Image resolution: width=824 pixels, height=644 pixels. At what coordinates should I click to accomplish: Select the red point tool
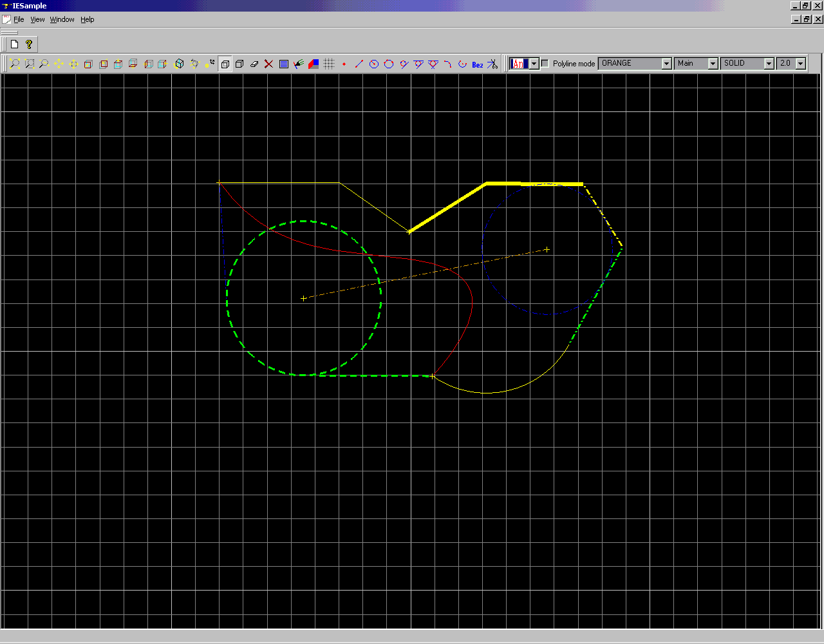344,64
